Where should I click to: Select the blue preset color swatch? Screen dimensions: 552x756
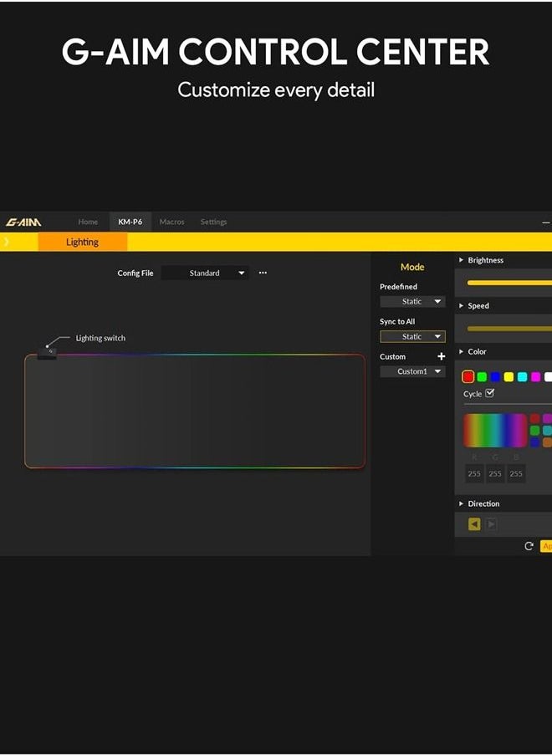tap(495, 377)
